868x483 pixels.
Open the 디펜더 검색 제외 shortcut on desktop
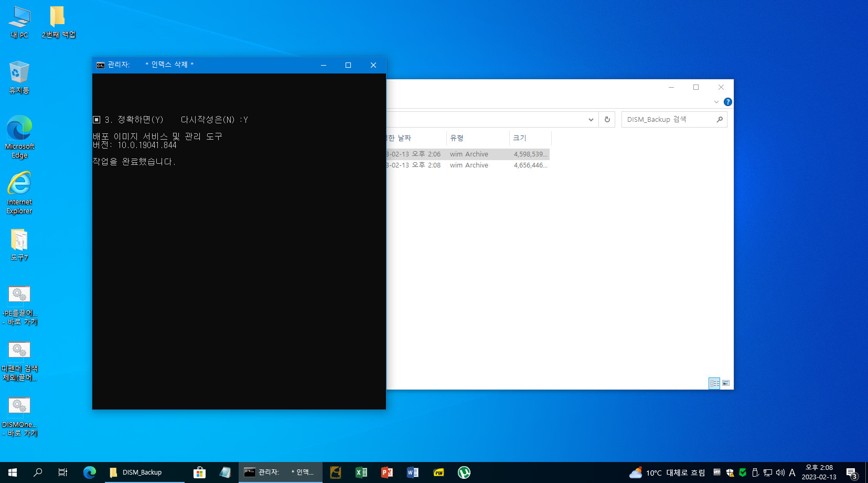19,362
